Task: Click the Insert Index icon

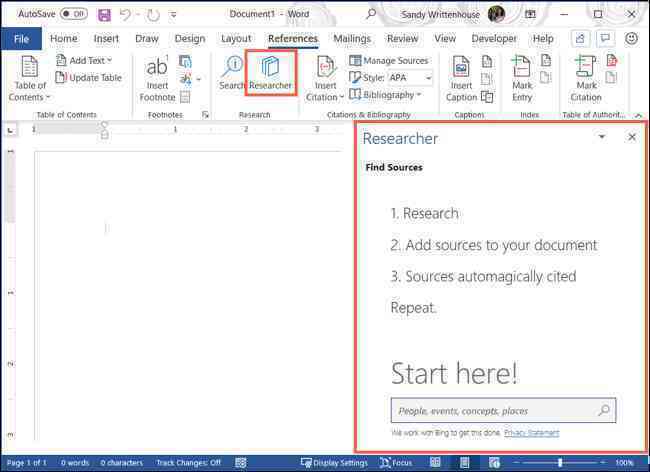Action: coord(546,61)
